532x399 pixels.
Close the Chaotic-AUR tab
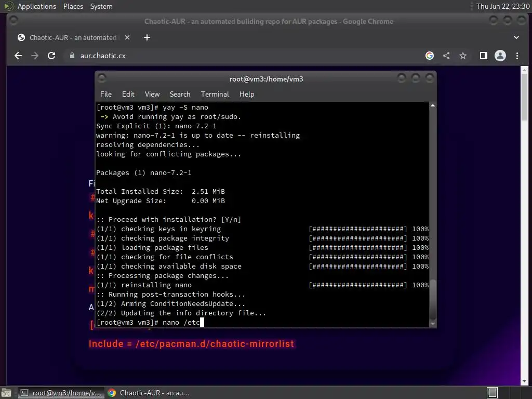coord(127,37)
